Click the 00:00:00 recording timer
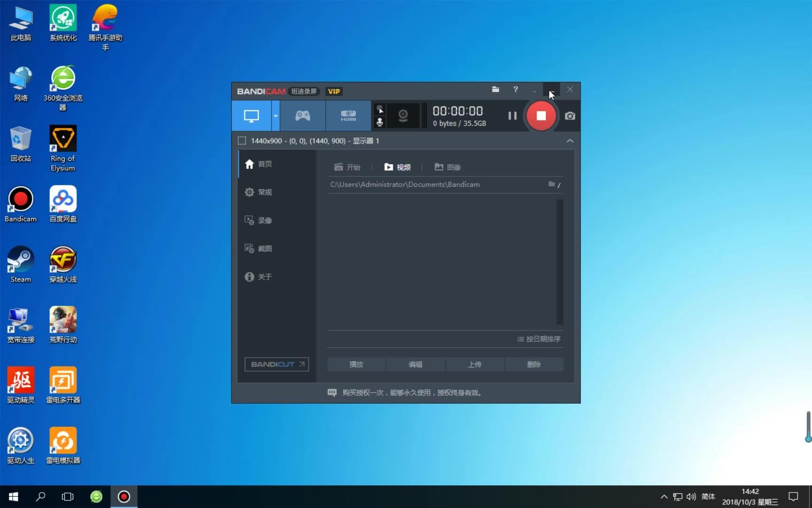The width and height of the screenshot is (812, 508). (x=458, y=111)
